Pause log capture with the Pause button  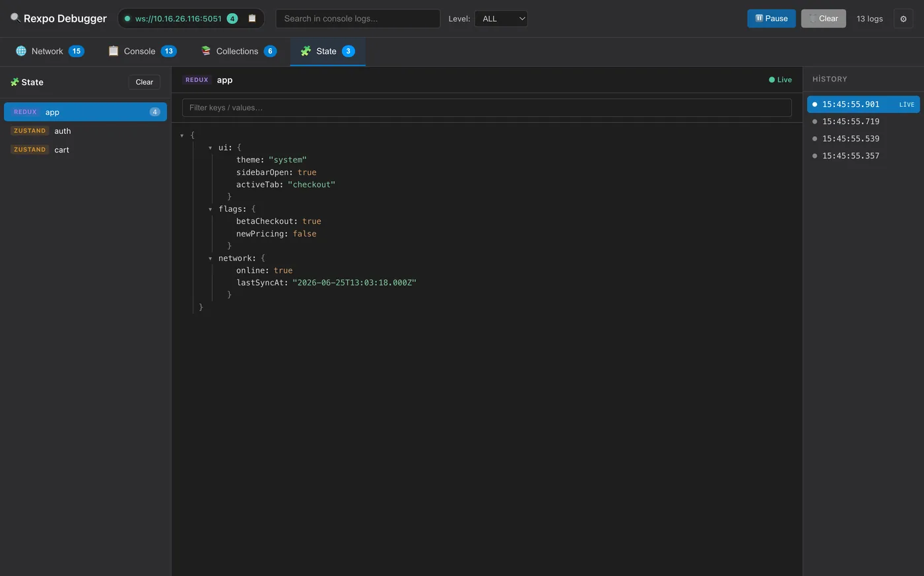pyautogui.click(x=772, y=18)
